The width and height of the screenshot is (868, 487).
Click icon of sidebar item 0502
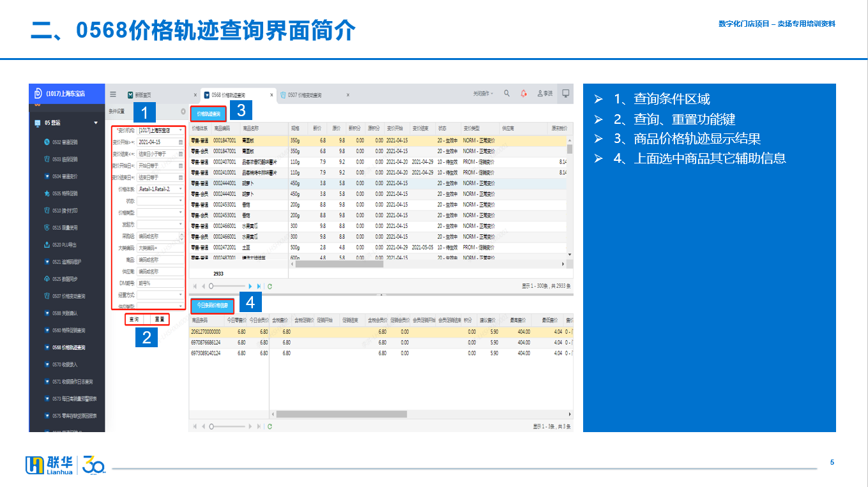[47, 142]
